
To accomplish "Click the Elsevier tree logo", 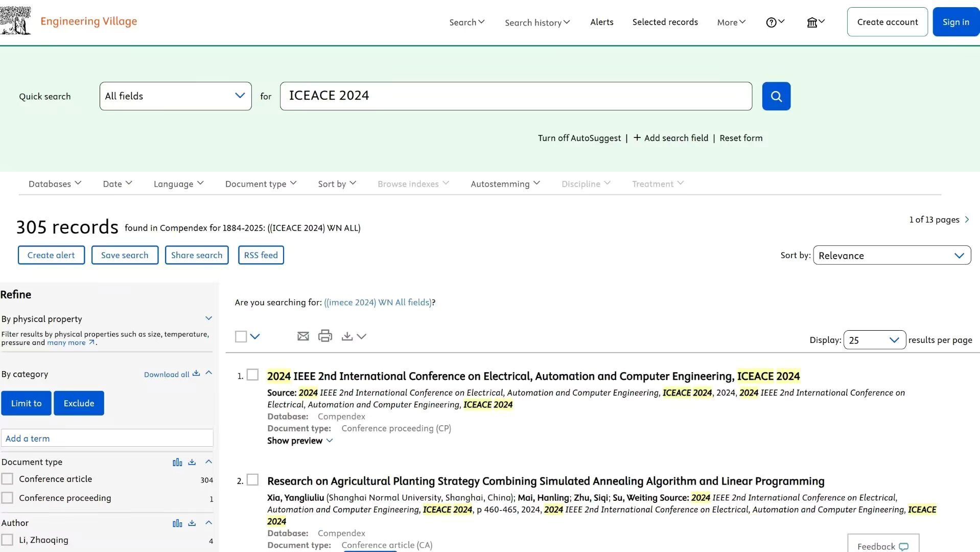I will click(15, 20).
